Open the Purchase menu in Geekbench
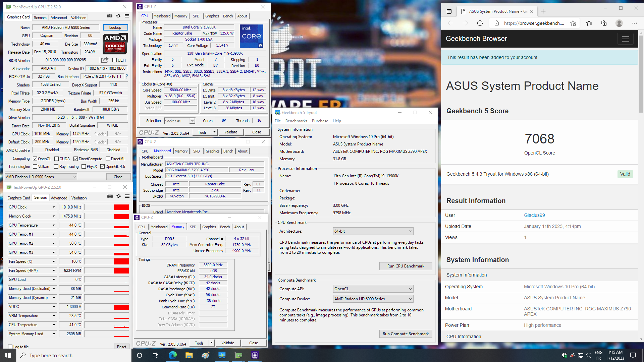 [x=320, y=121]
